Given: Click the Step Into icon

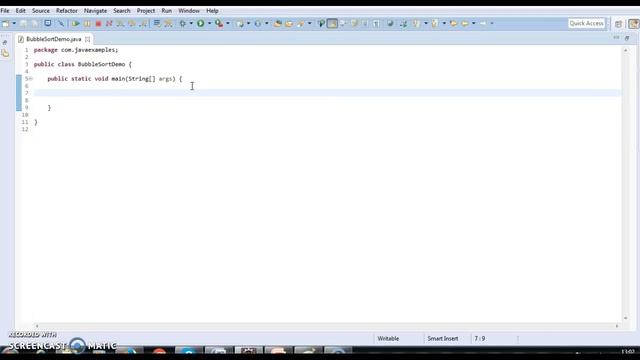Looking at the screenshot, I should coord(120,24).
